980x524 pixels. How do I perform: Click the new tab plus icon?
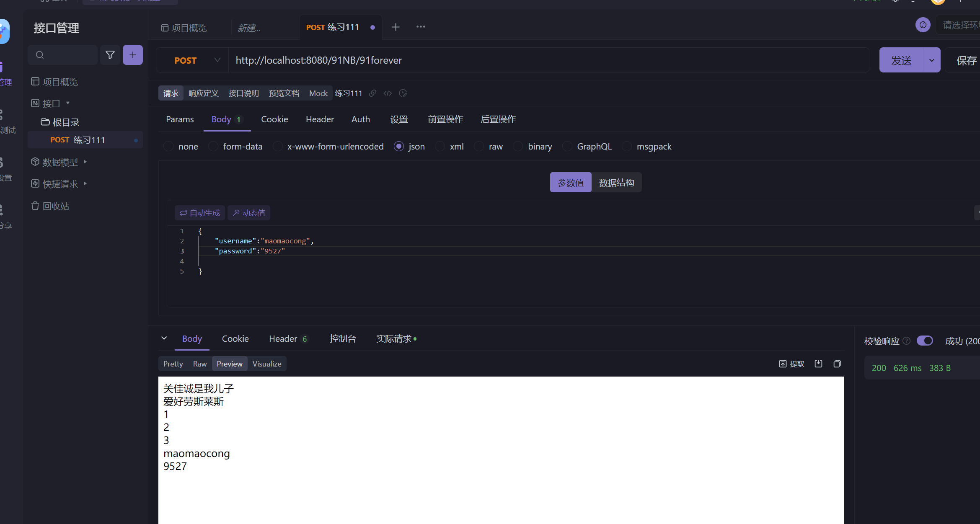tap(396, 27)
